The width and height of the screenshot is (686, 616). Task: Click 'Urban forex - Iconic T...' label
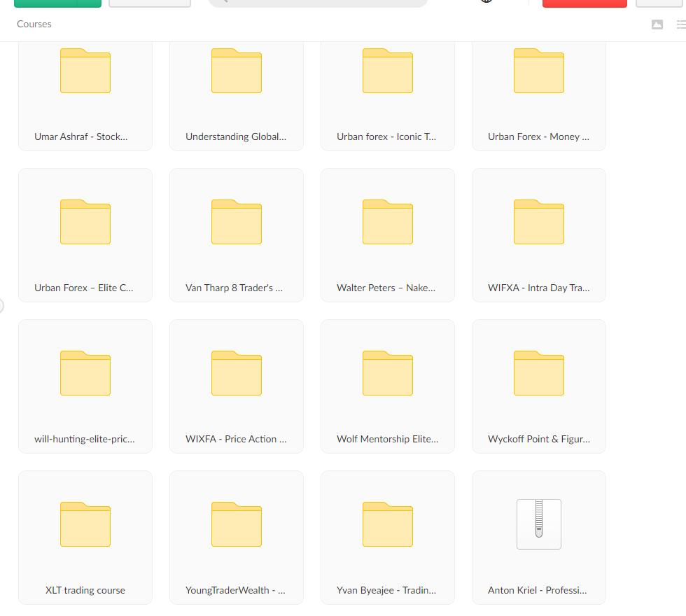(386, 136)
